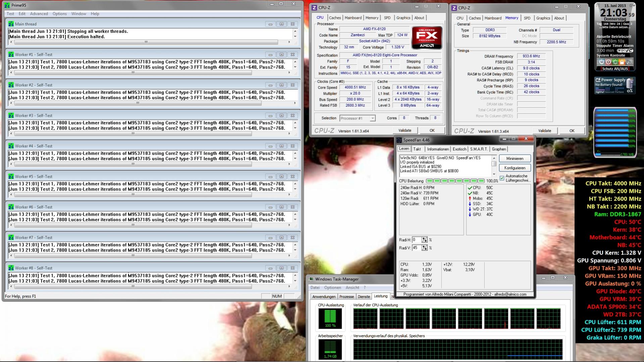Open the S.M.A.R.T. tab in SpeedFan

[479, 149]
